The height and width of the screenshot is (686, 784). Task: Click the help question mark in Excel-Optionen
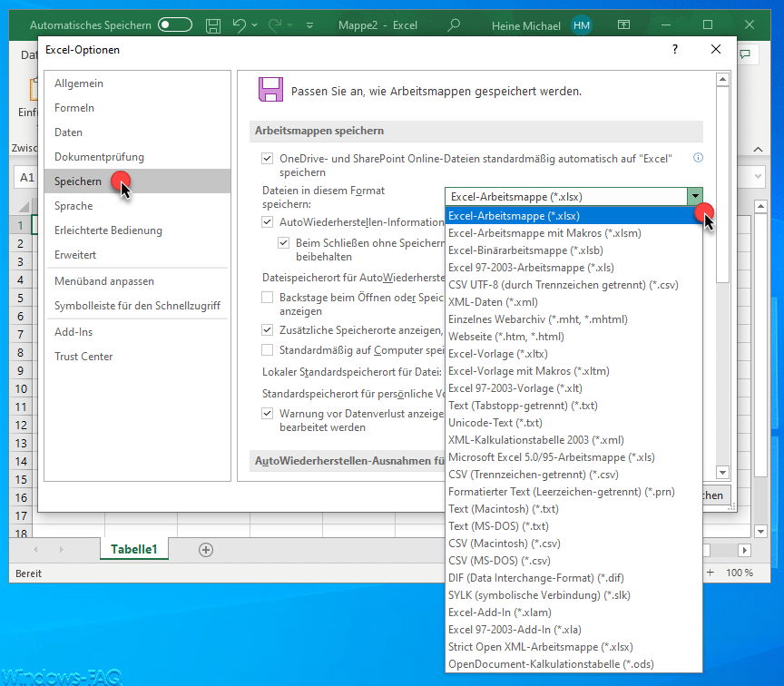coord(675,49)
